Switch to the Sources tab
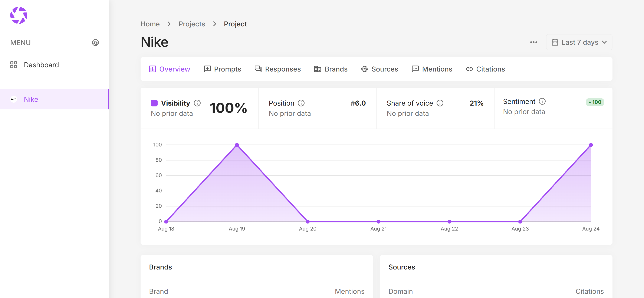The height and width of the screenshot is (298, 644). 379,69
